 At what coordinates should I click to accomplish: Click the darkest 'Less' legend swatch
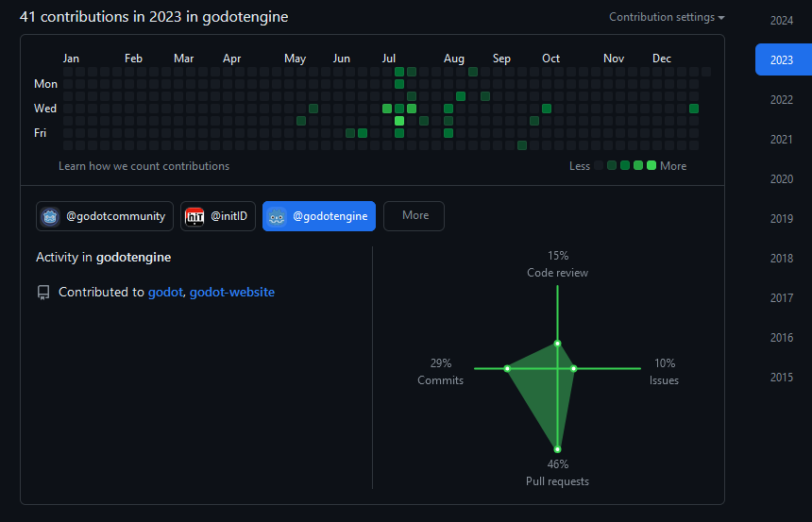pyautogui.click(x=599, y=166)
